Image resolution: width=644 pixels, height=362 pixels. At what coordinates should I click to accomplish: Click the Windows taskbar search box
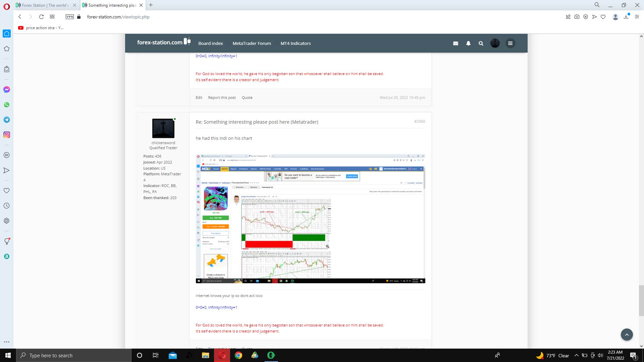[74, 356]
